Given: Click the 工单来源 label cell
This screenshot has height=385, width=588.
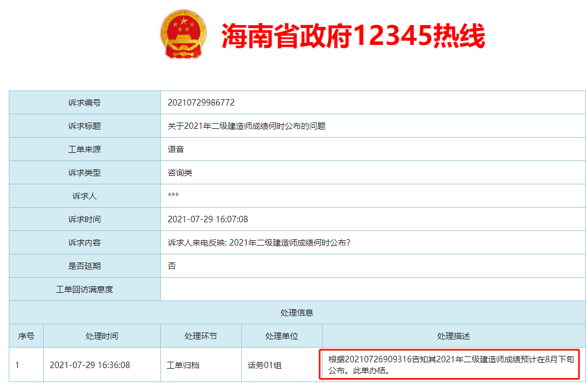Looking at the screenshot, I should coord(84,149).
